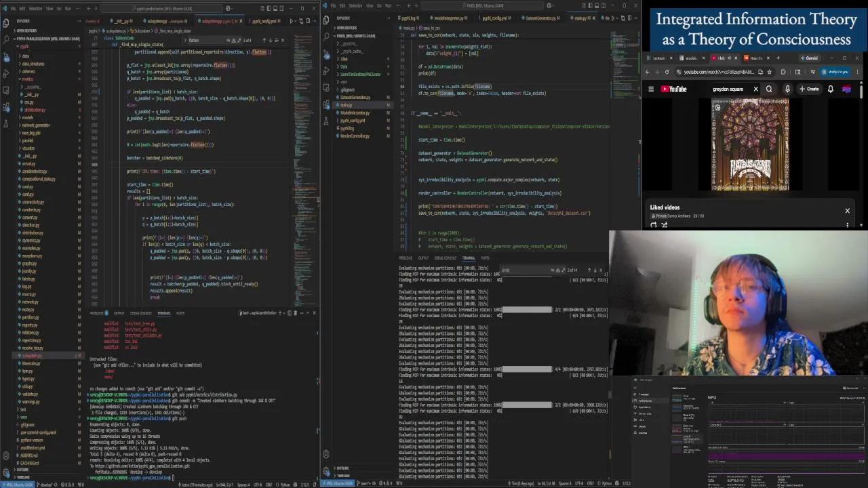Expand Data folder in right VS Code Explorer
This screenshot has width=868, height=488.
(x=344, y=66)
